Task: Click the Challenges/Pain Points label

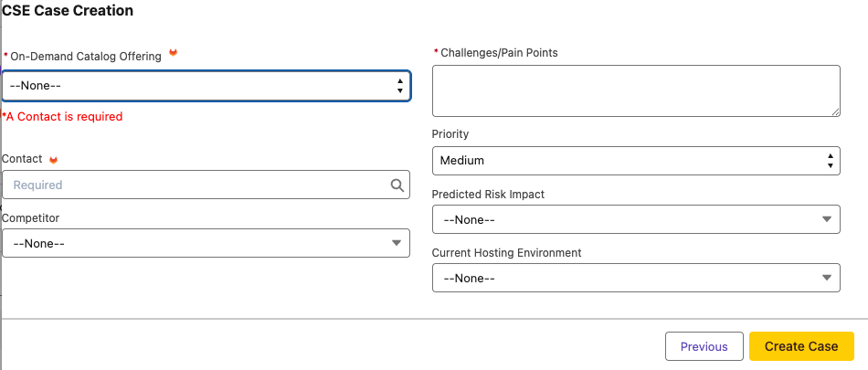Action: pyautogui.click(x=499, y=53)
